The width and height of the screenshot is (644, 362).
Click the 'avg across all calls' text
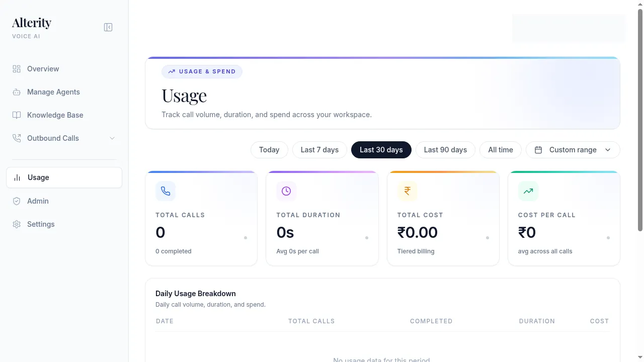coord(545,251)
